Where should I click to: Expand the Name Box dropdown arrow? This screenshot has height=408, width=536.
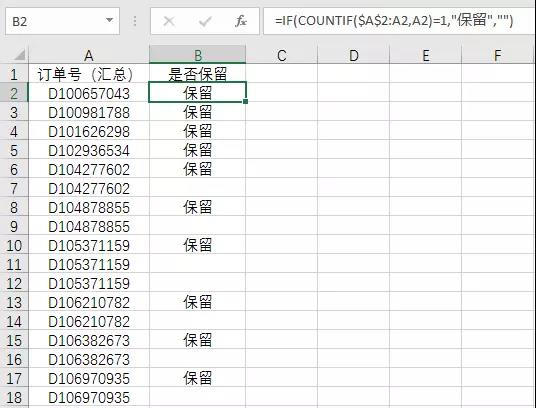click(109, 21)
